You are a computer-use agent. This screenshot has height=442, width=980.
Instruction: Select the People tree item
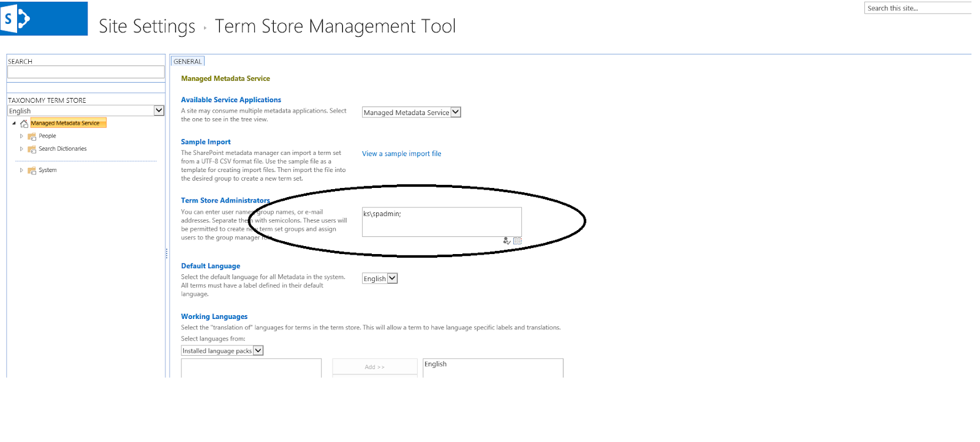[x=47, y=136]
